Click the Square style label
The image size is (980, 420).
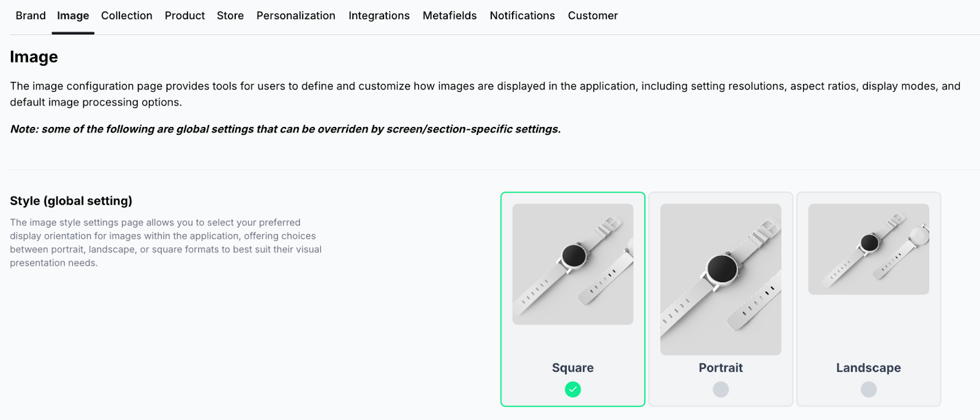point(573,368)
